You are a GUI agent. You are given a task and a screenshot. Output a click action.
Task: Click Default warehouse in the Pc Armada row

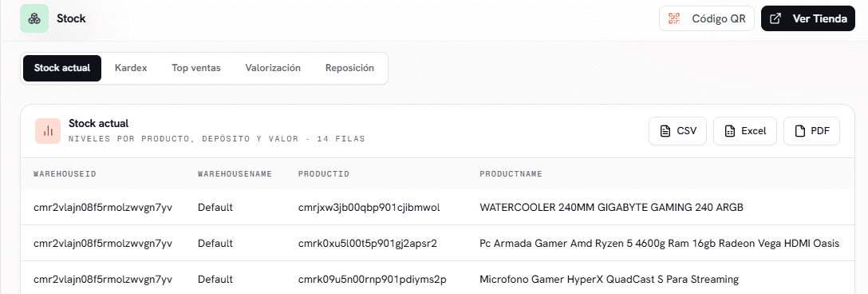215,244
